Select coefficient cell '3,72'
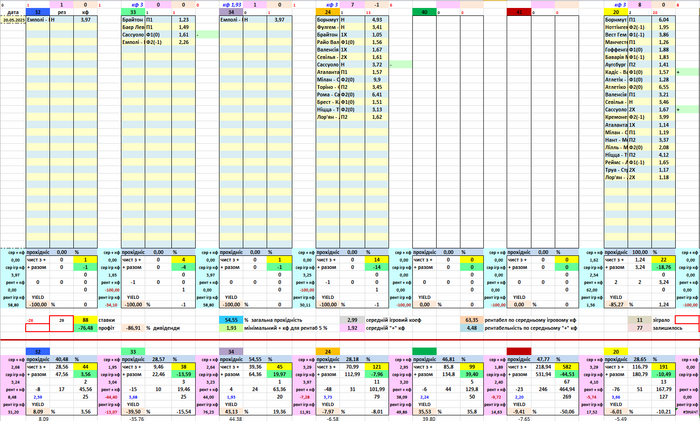 tap(377, 64)
